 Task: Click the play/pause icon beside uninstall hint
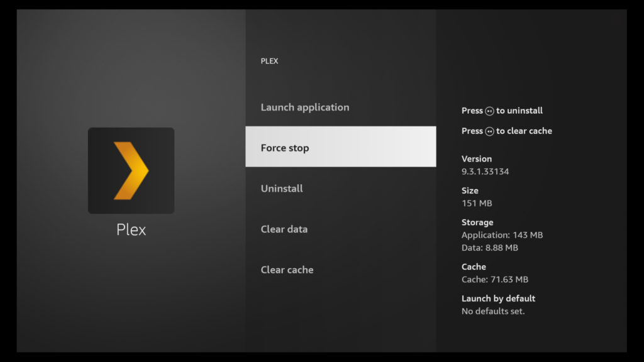pyautogui.click(x=489, y=111)
